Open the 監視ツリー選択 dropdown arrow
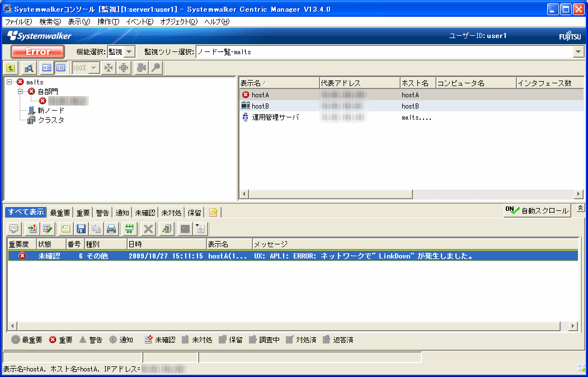This screenshot has width=588, height=377. [x=578, y=51]
